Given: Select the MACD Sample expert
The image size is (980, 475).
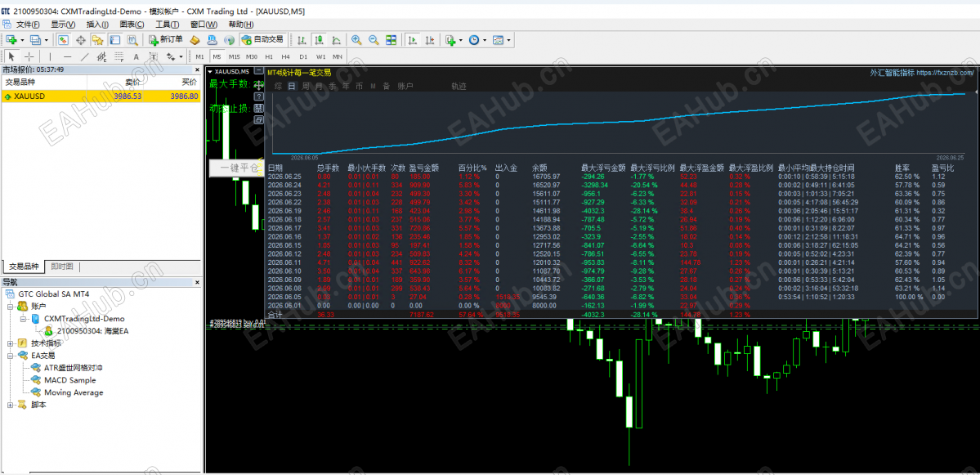Looking at the screenshot, I should click(x=70, y=380).
